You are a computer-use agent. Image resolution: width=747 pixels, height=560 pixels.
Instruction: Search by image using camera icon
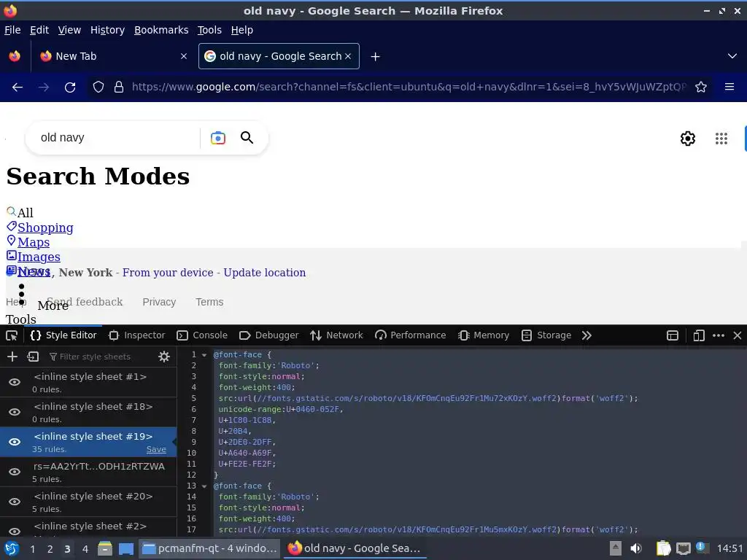pyautogui.click(x=217, y=138)
